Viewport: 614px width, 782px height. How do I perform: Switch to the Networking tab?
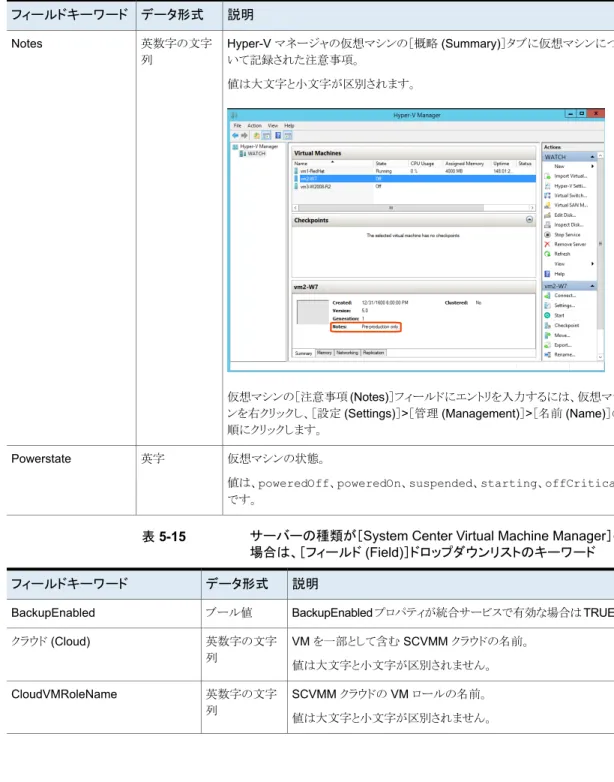[347, 353]
